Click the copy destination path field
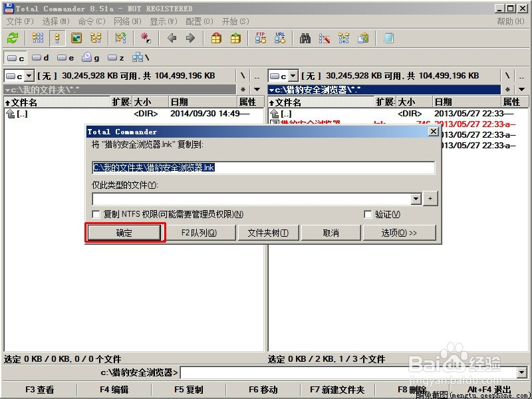 coord(263,168)
